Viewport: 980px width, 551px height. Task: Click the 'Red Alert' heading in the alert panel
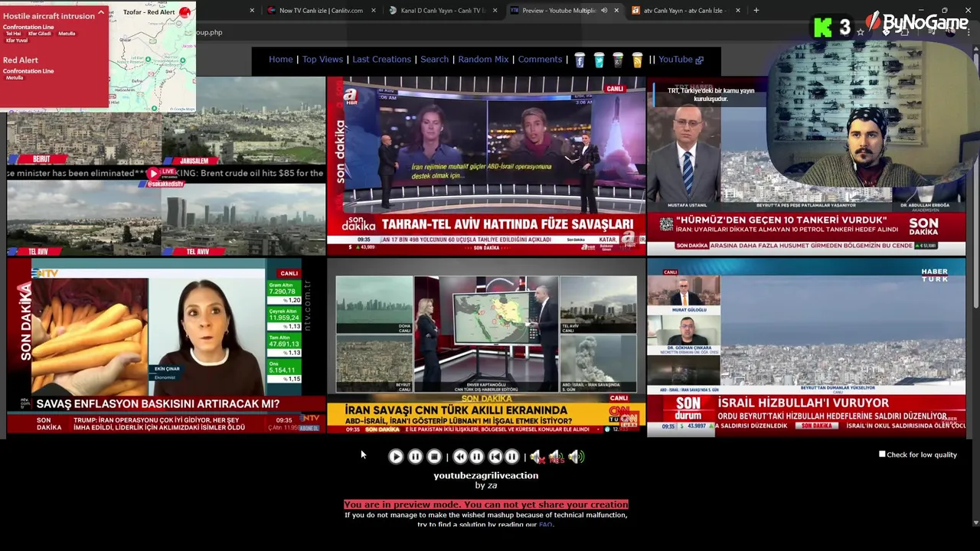tap(20, 60)
